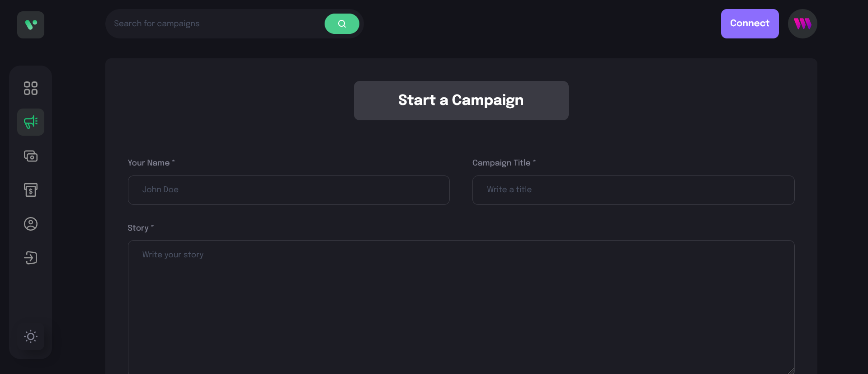Click the purple Connect button
Viewport: 868px width, 374px height.
750,24
